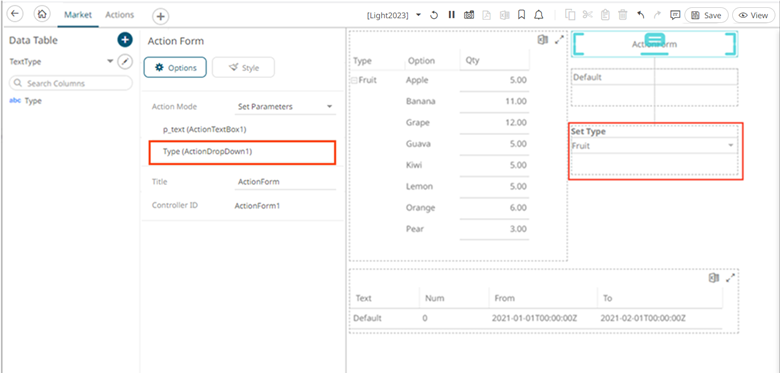Click the Pear row cell
The image size is (780, 373).
415,229
